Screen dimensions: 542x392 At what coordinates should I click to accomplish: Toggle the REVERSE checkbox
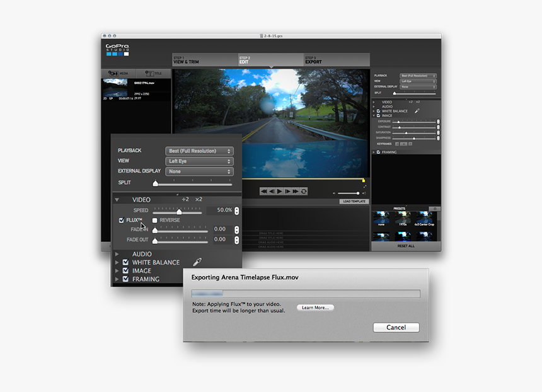(x=154, y=220)
